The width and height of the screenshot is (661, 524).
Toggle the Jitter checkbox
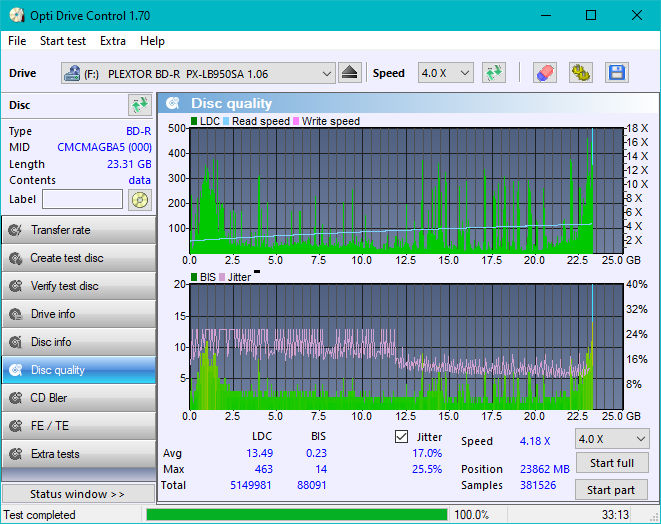401,437
